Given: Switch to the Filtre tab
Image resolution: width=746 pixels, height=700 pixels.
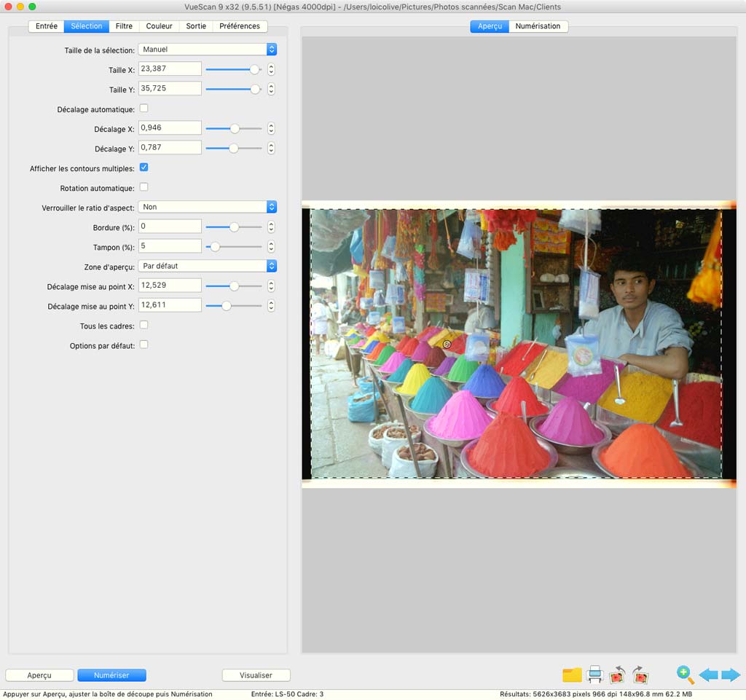Looking at the screenshot, I should click(x=124, y=26).
